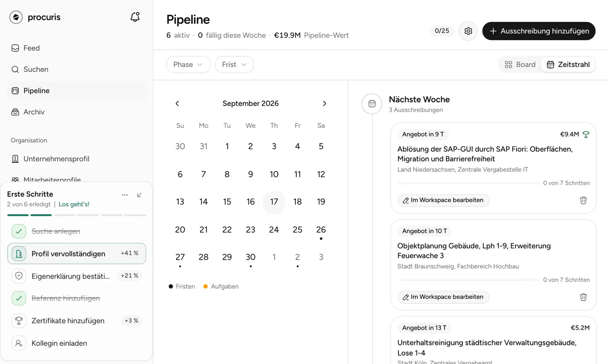The image size is (609, 364).
Task: Click the Profil vervollständigen document icon
Action: (x=19, y=254)
